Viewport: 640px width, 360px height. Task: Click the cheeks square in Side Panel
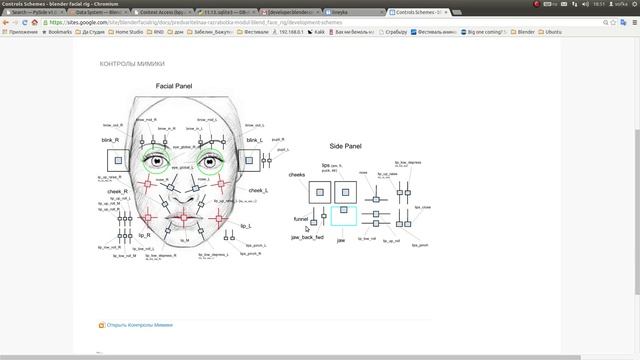320,192
